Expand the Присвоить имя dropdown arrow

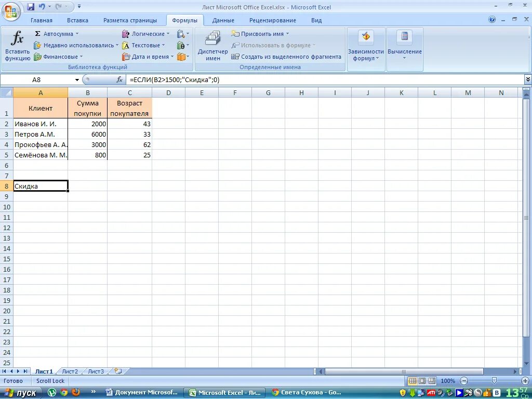(x=287, y=34)
